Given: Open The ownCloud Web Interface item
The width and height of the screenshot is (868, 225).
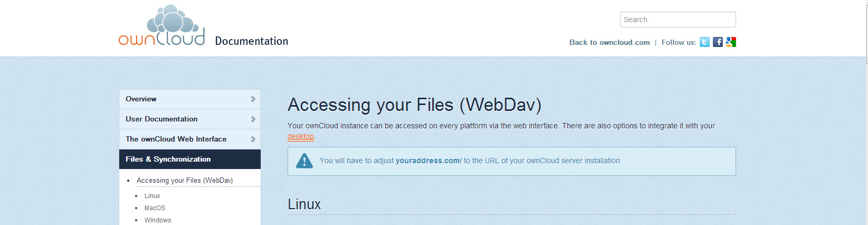Looking at the screenshot, I should [x=190, y=139].
